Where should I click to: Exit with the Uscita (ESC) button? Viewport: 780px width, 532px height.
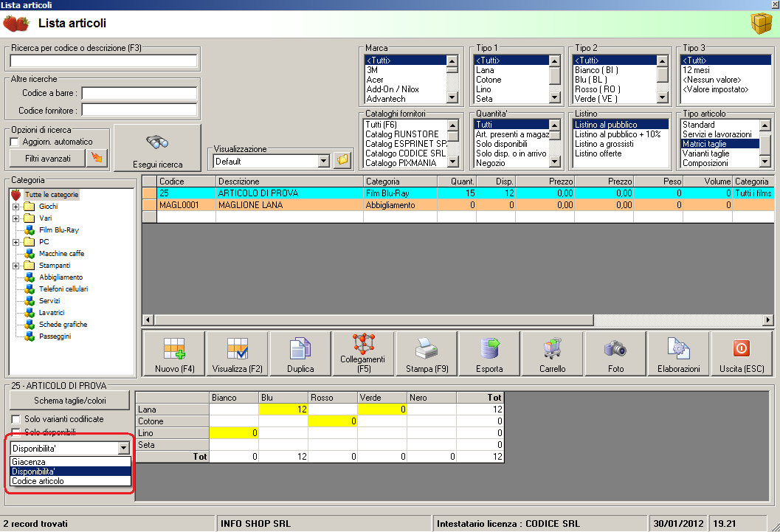point(742,354)
